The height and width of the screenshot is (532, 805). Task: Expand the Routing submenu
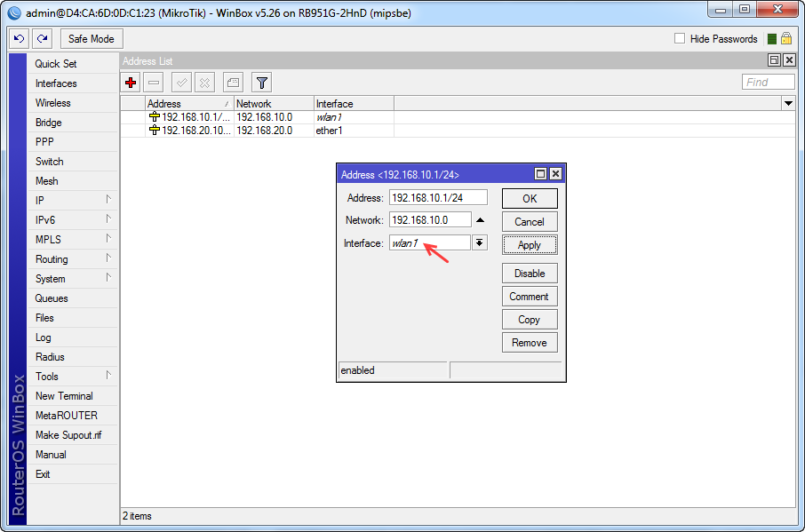pyautogui.click(x=108, y=258)
